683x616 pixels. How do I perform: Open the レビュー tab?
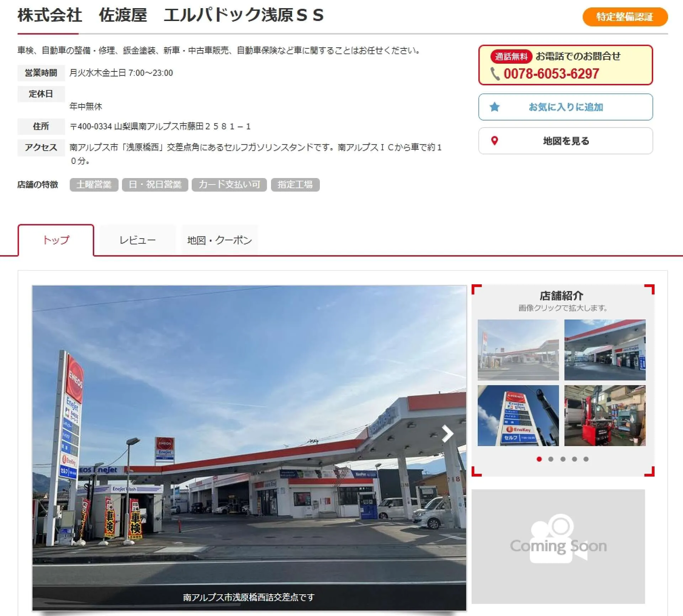[x=137, y=240]
